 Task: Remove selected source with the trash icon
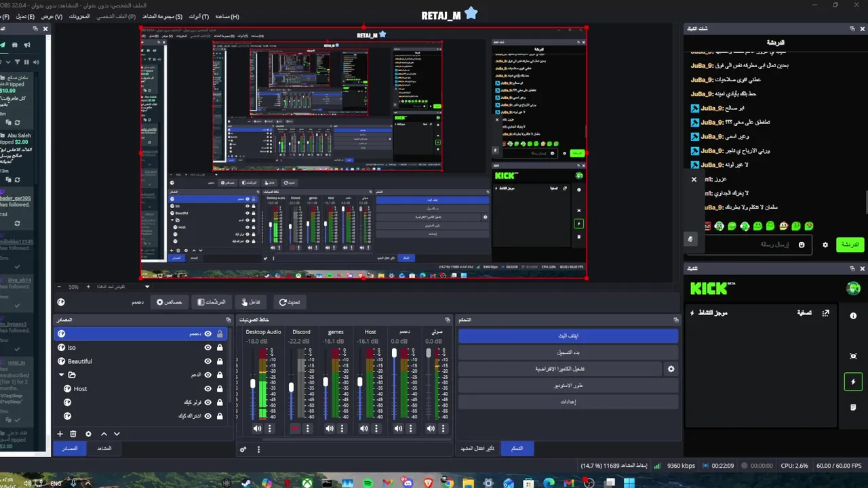pyautogui.click(x=73, y=434)
